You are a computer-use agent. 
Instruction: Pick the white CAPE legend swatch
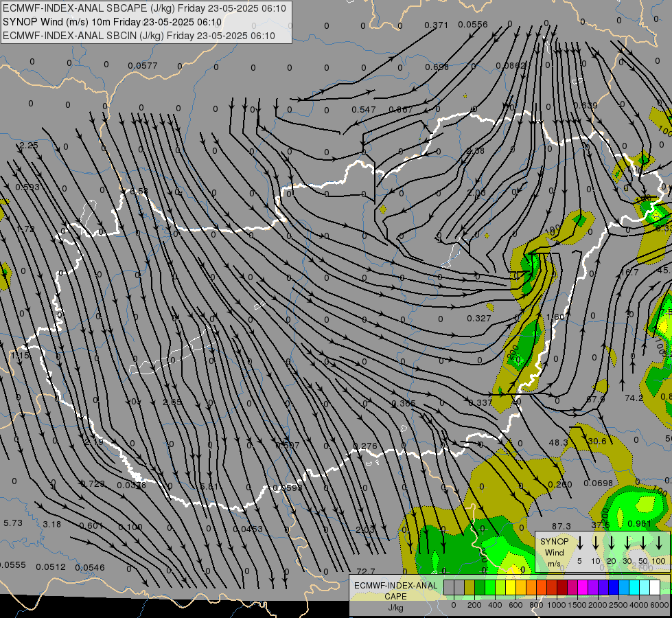click(654, 588)
